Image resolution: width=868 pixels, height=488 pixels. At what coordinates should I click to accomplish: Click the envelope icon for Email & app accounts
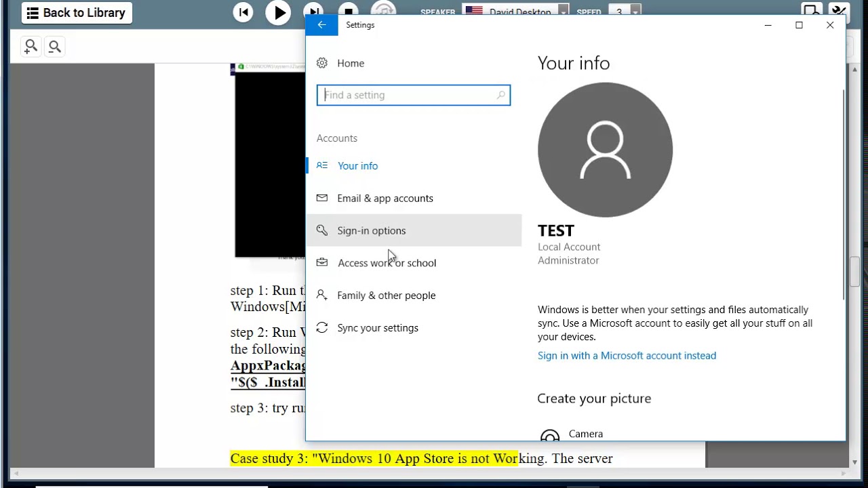coord(322,198)
